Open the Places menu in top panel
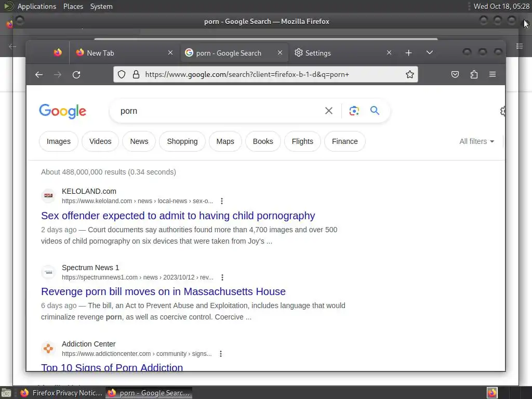532x399 pixels. tap(73, 6)
